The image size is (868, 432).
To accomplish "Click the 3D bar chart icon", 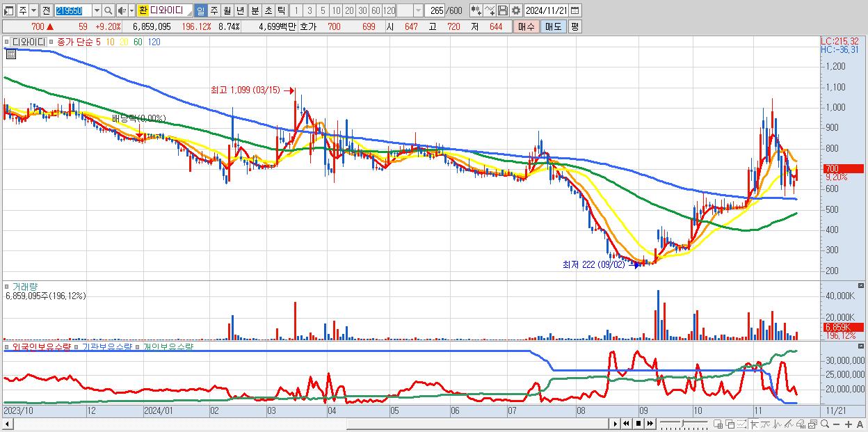I will [x=801, y=424].
